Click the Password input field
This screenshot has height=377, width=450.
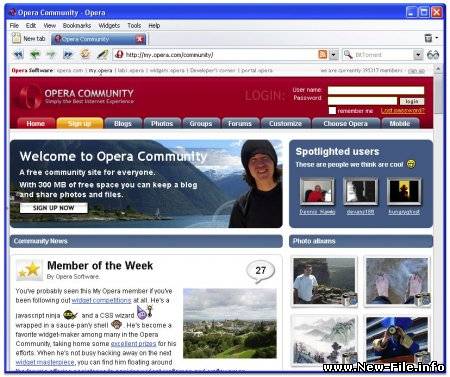[362, 101]
